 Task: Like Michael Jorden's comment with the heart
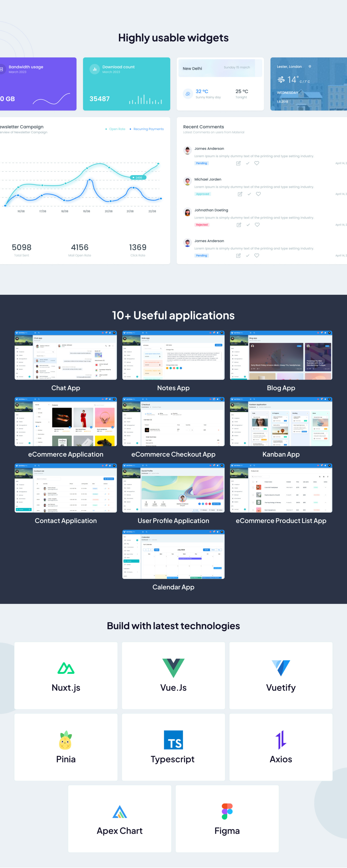click(258, 194)
